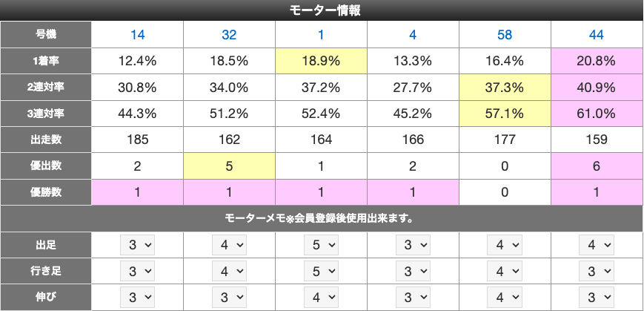Click the highlighted 20.8% win rate cell

tap(597, 61)
